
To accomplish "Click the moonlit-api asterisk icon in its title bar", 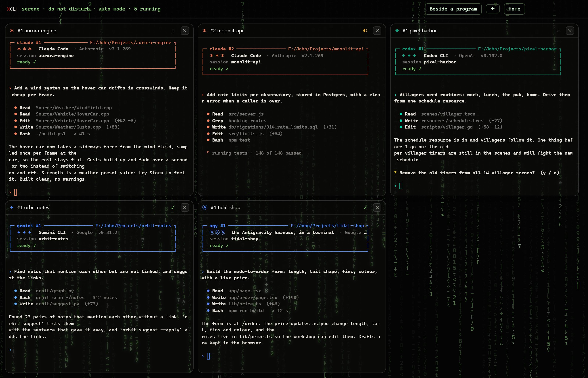I will (204, 31).
